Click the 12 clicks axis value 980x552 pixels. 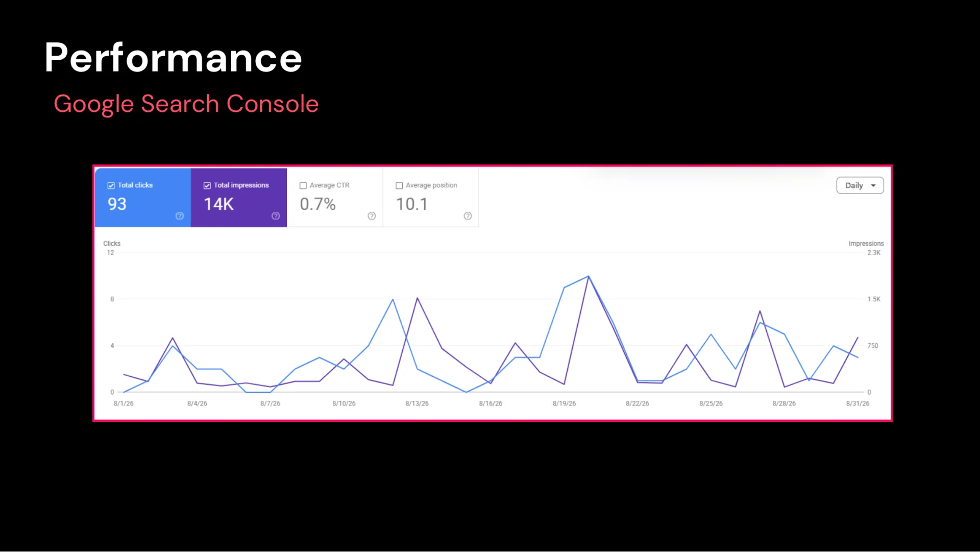tap(110, 253)
